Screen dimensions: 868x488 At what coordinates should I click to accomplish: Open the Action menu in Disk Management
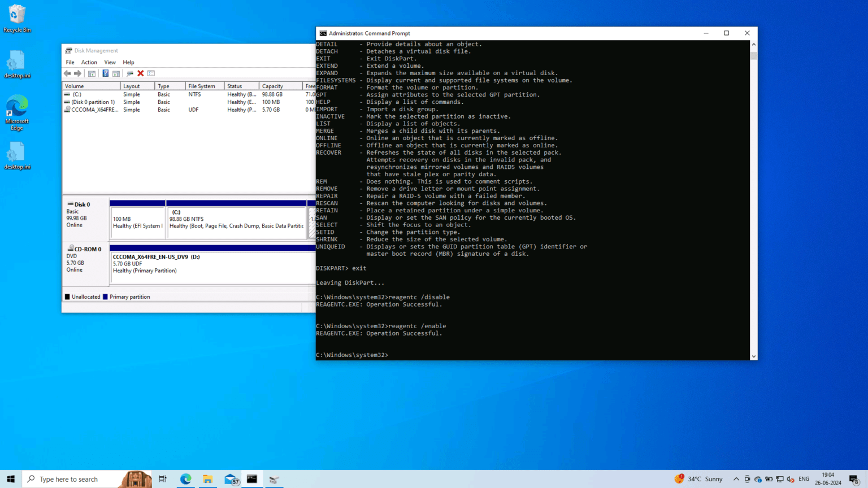tap(89, 62)
